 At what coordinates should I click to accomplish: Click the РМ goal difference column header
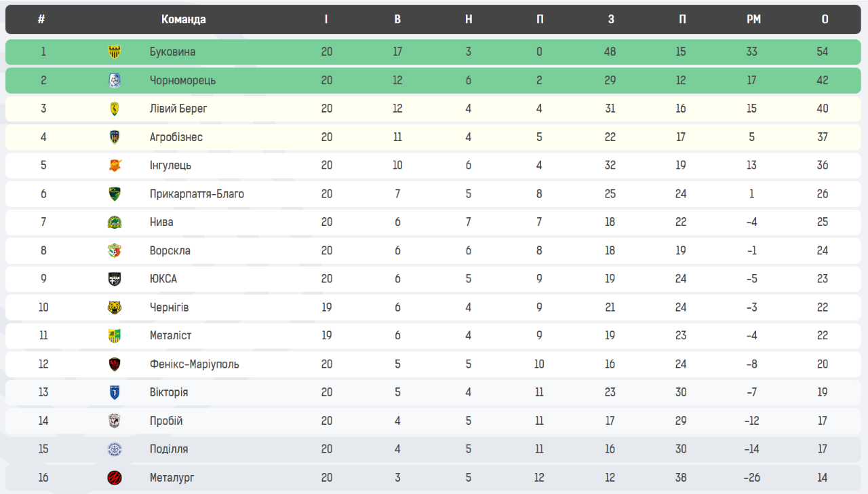pyautogui.click(x=753, y=20)
